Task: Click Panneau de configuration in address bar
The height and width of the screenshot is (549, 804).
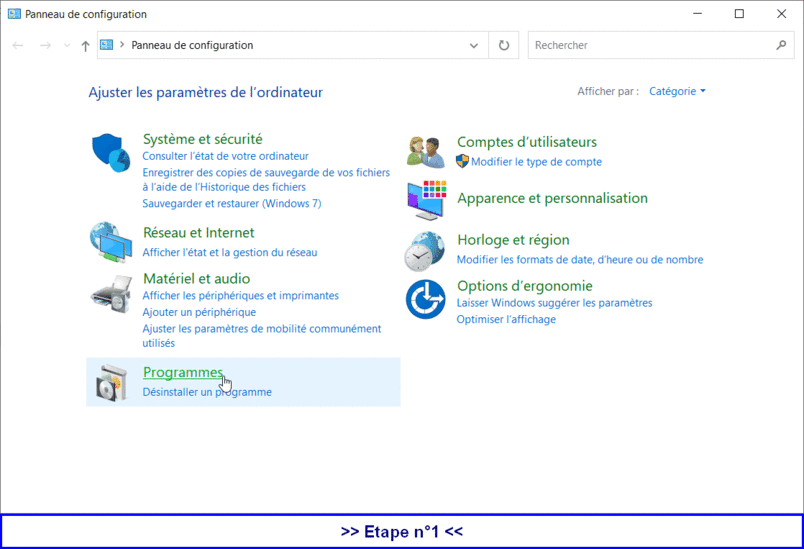Action: (192, 45)
